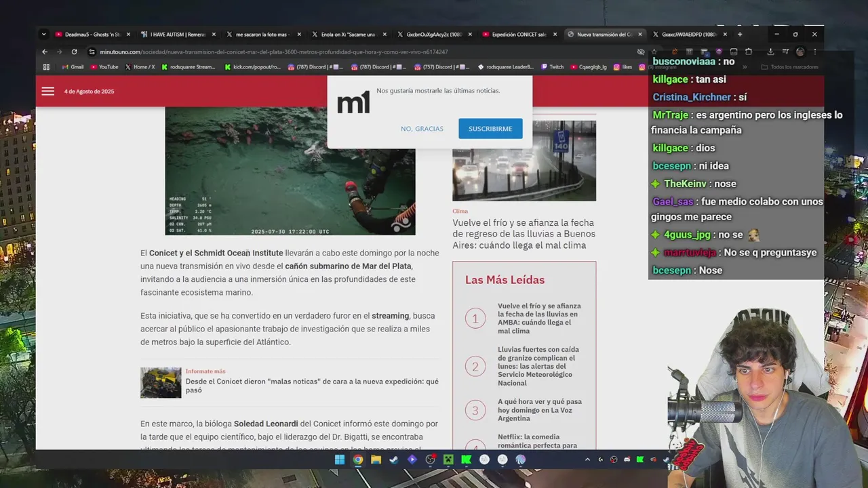This screenshot has height=488, width=868.
Task: Click the browser back arrow
Action: tap(45, 52)
